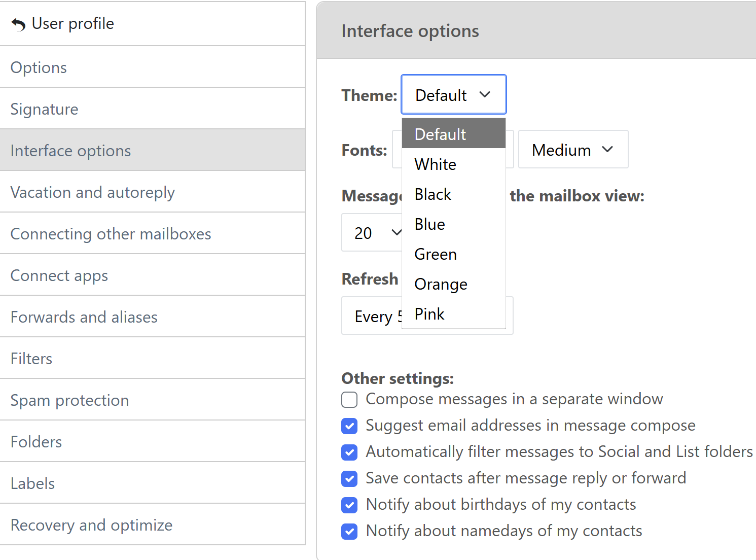
Task: Choose the Orange theme option
Action: coord(454,284)
